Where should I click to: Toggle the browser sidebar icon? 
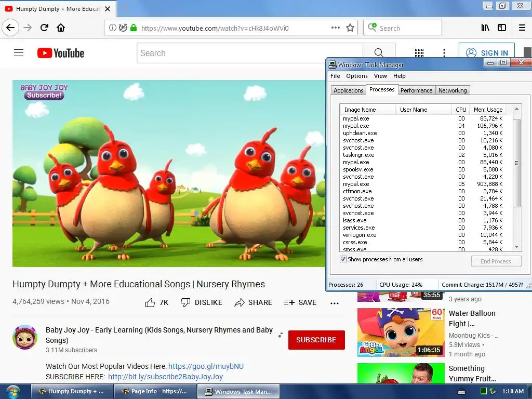(x=502, y=28)
